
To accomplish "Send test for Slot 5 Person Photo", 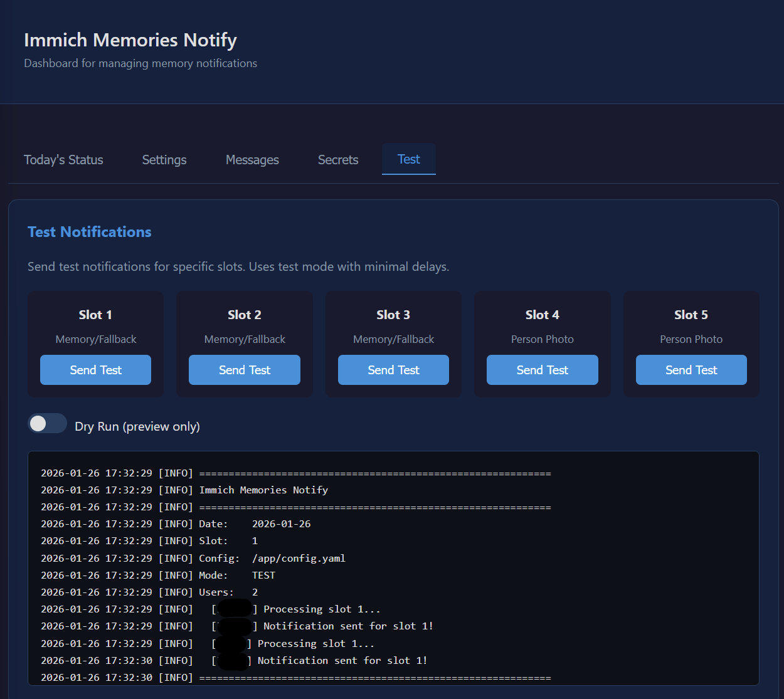I will pos(691,370).
